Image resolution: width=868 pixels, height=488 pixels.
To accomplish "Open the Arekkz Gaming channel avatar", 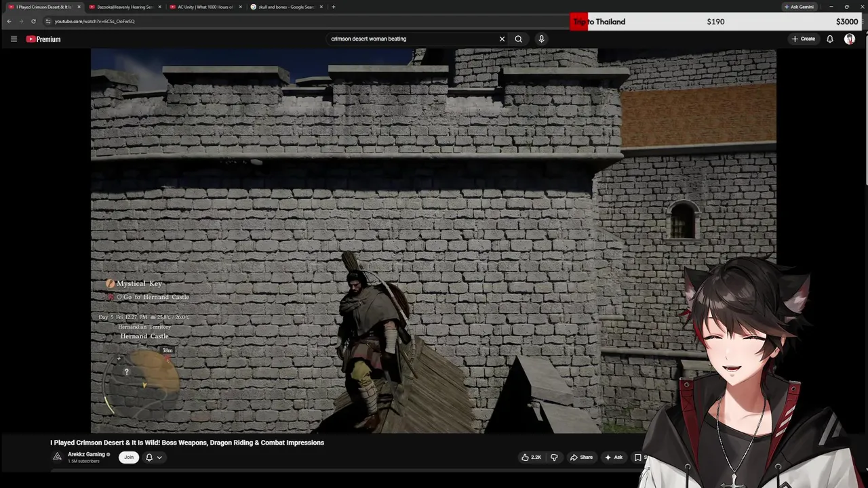I will click(x=57, y=457).
